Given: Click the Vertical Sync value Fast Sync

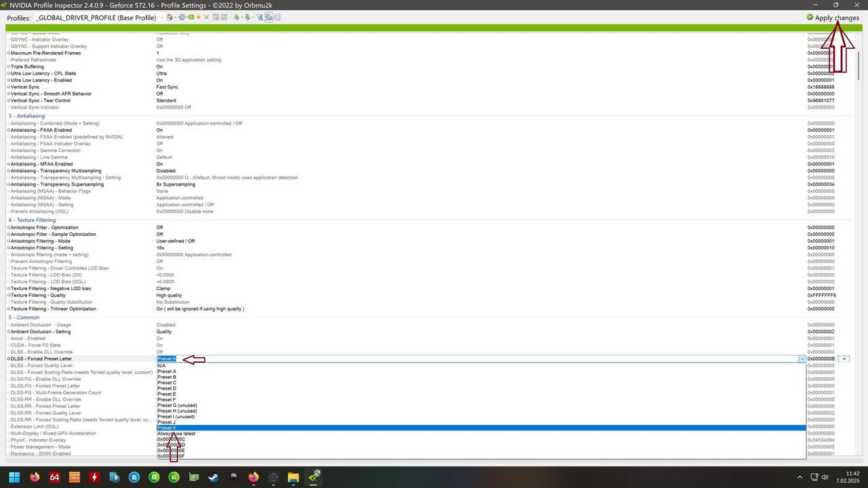Looking at the screenshot, I should coord(167,87).
